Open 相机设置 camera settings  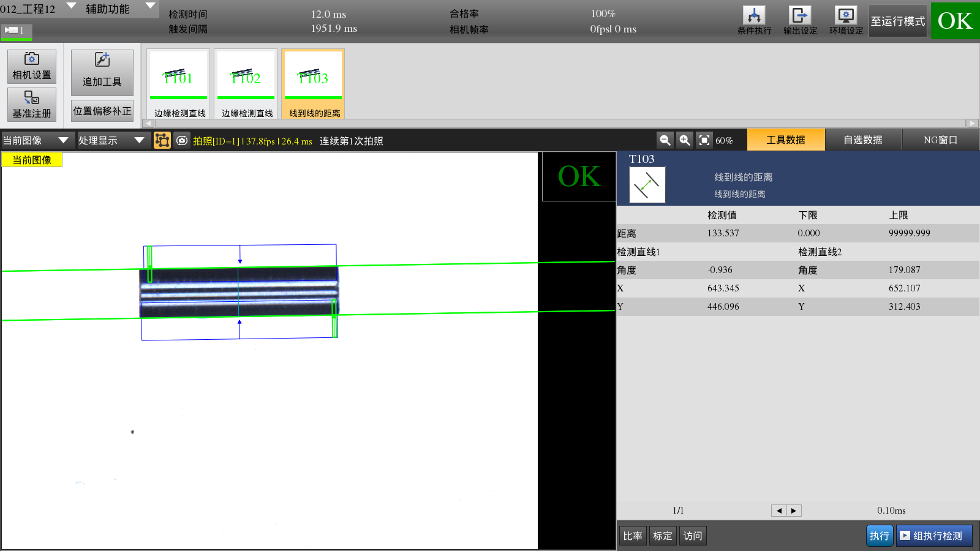pyautogui.click(x=32, y=66)
